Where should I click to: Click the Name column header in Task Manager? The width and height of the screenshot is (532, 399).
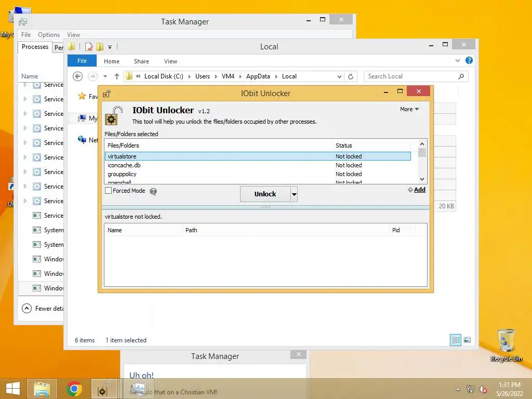click(x=30, y=76)
